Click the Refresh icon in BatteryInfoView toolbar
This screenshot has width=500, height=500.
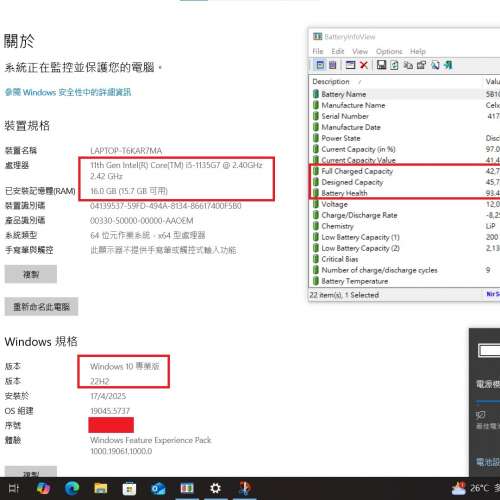click(394, 65)
